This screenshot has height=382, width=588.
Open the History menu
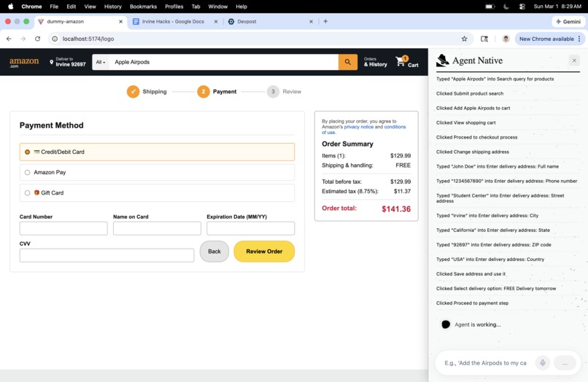(x=113, y=7)
